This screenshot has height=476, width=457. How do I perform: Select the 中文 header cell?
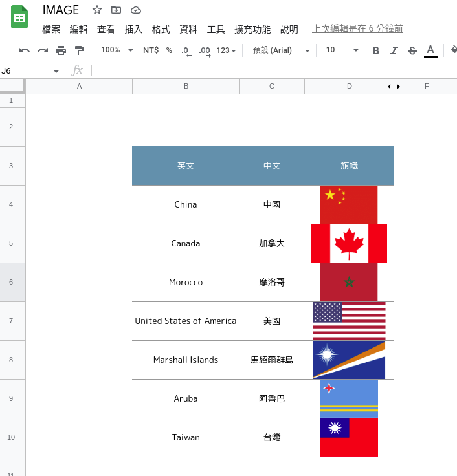click(272, 166)
